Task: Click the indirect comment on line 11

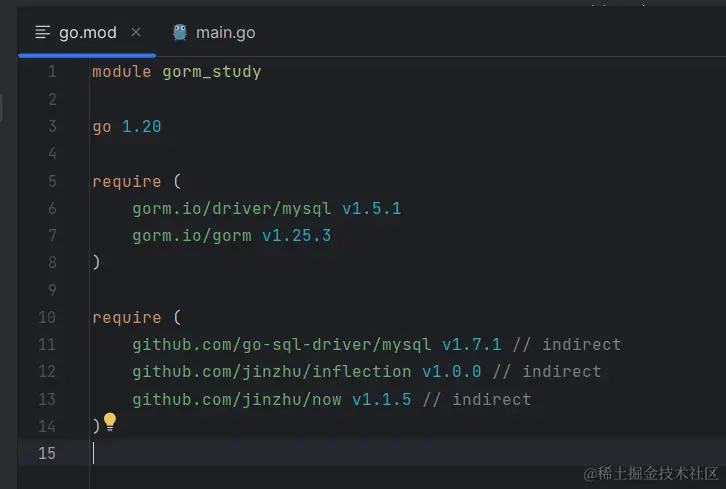Action: (567, 345)
